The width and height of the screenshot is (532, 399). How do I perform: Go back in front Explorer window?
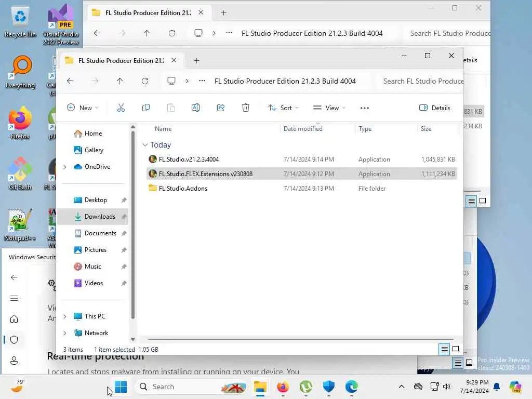pos(70,81)
